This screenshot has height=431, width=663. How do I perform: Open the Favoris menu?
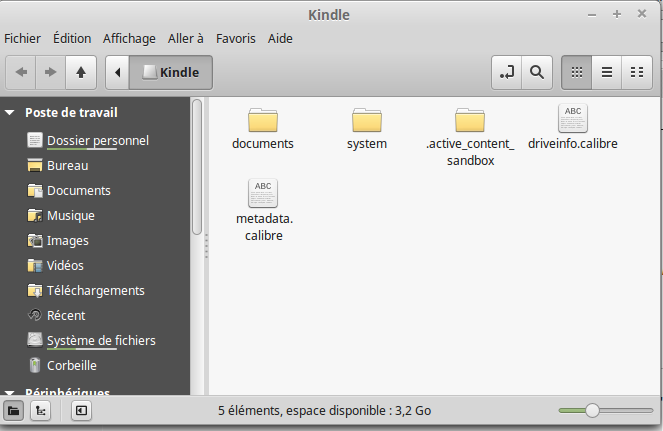[236, 38]
